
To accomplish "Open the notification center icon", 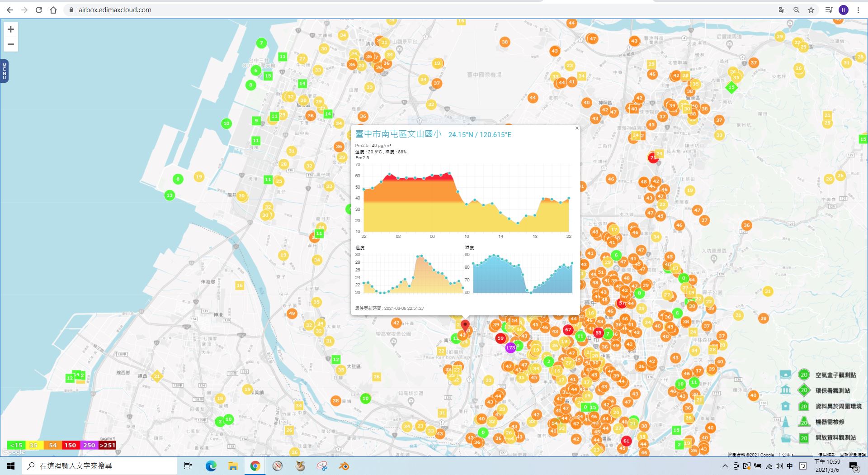I will point(854,466).
